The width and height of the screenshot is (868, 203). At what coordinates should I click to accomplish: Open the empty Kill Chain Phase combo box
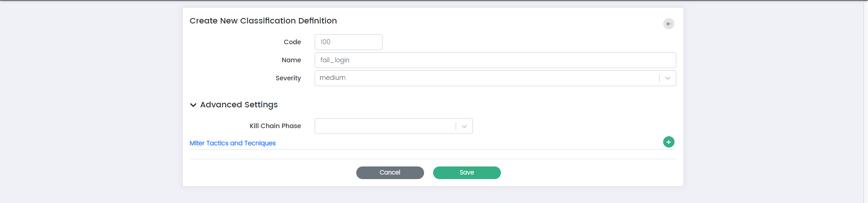385,126
